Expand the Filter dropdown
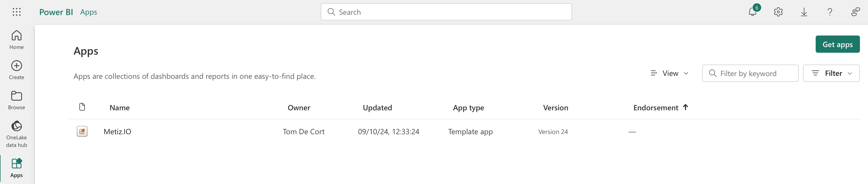 (831, 73)
